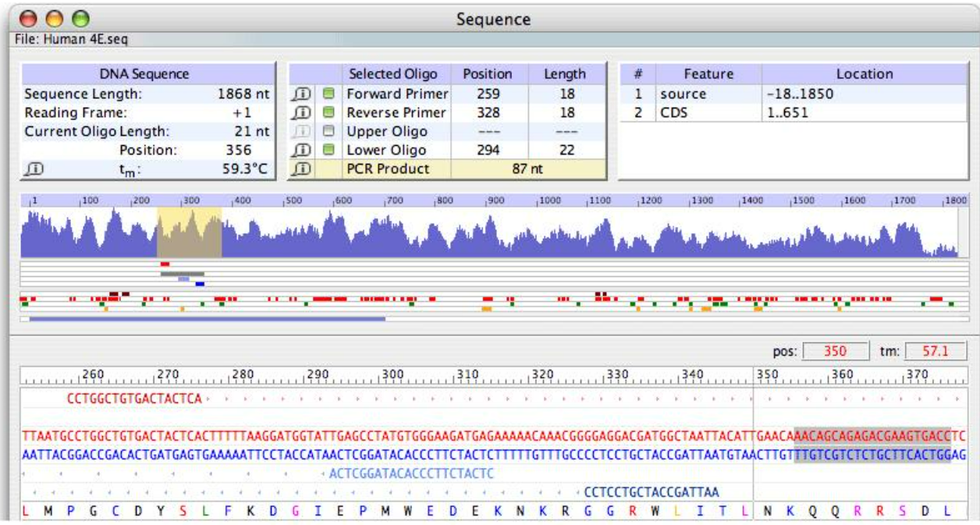Click the info icon beside tm value

click(x=34, y=169)
